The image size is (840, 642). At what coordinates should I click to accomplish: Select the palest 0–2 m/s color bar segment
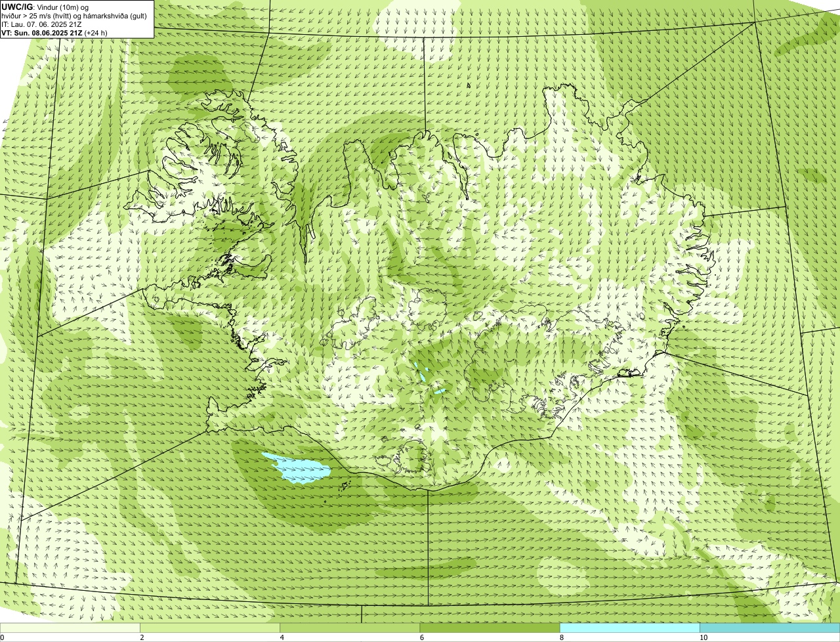70,628
